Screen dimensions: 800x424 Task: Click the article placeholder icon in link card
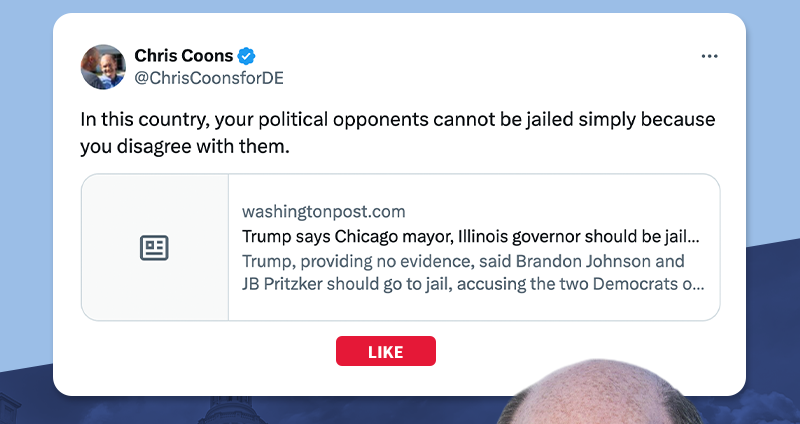[x=154, y=248]
